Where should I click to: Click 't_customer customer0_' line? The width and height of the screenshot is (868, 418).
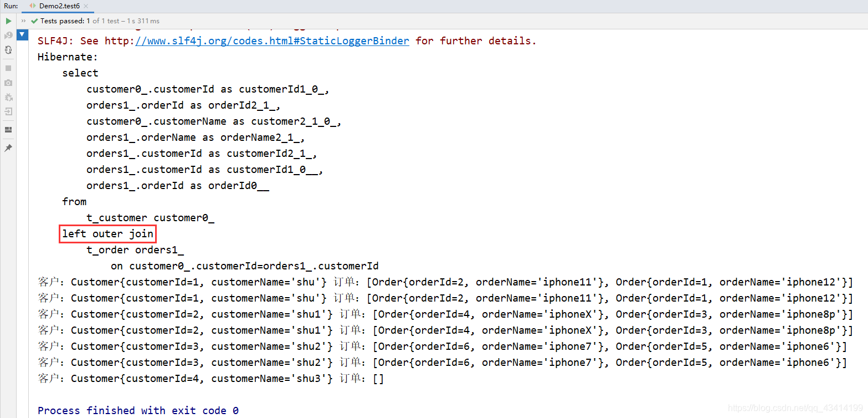150,218
